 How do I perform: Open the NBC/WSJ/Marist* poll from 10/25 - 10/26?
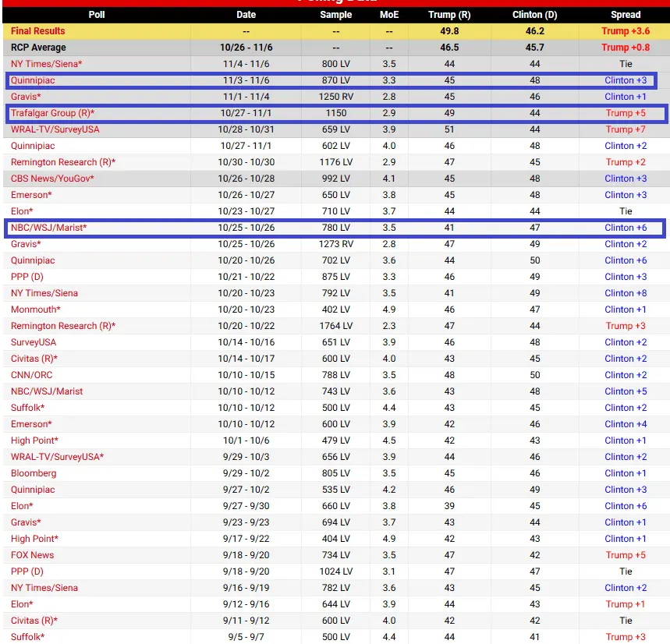point(48,228)
